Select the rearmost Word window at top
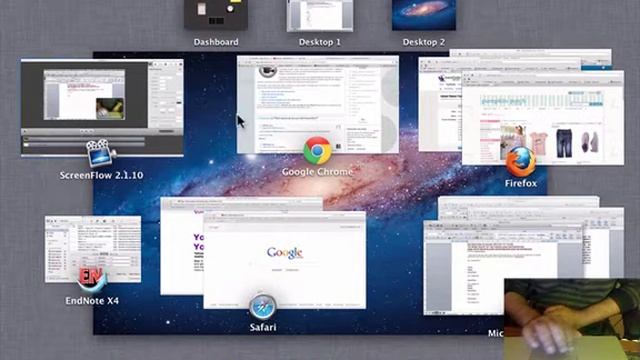The height and width of the screenshot is (360, 640). (518, 201)
